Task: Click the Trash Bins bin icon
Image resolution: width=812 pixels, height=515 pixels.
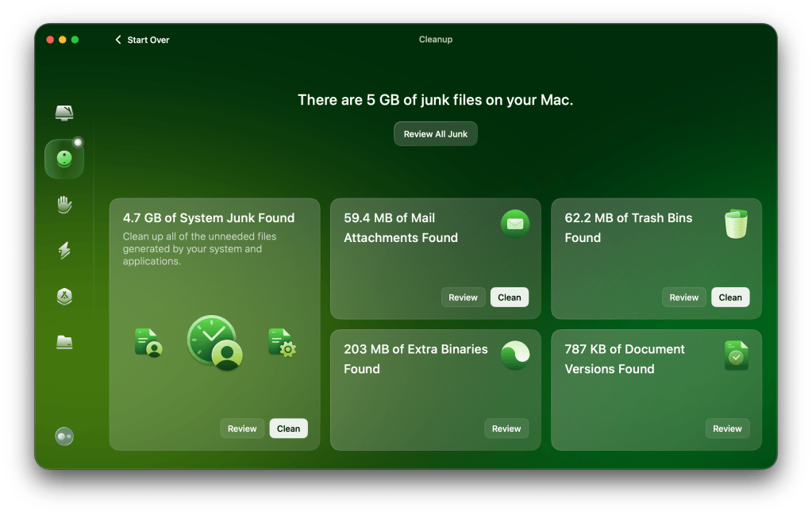Action: tap(736, 224)
